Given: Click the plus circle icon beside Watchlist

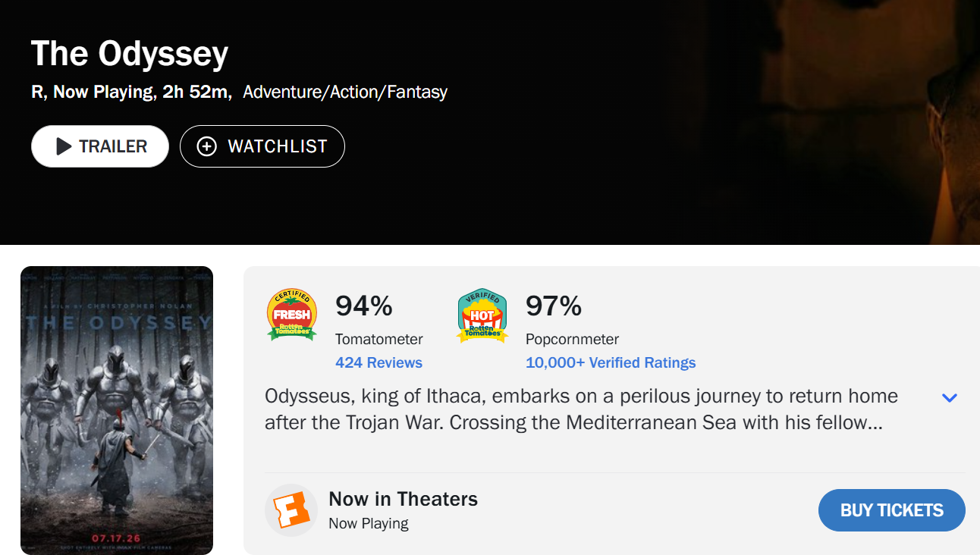Looking at the screenshot, I should [x=207, y=146].
